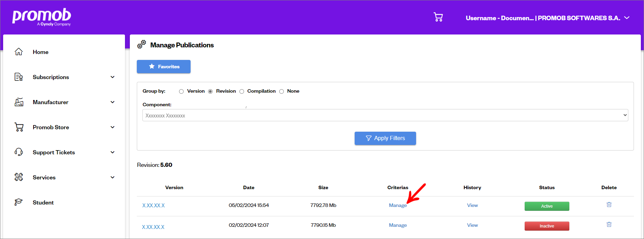Click the Manage Publications gears icon

click(141, 44)
